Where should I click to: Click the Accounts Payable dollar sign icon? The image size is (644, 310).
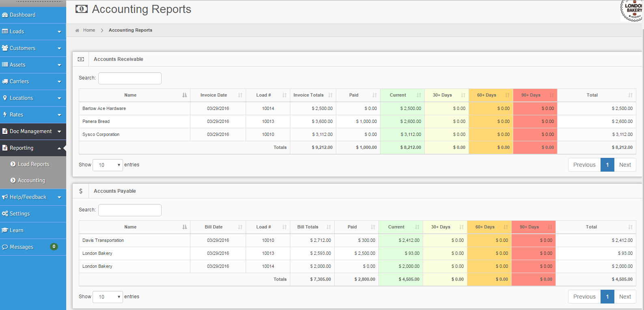coord(81,191)
